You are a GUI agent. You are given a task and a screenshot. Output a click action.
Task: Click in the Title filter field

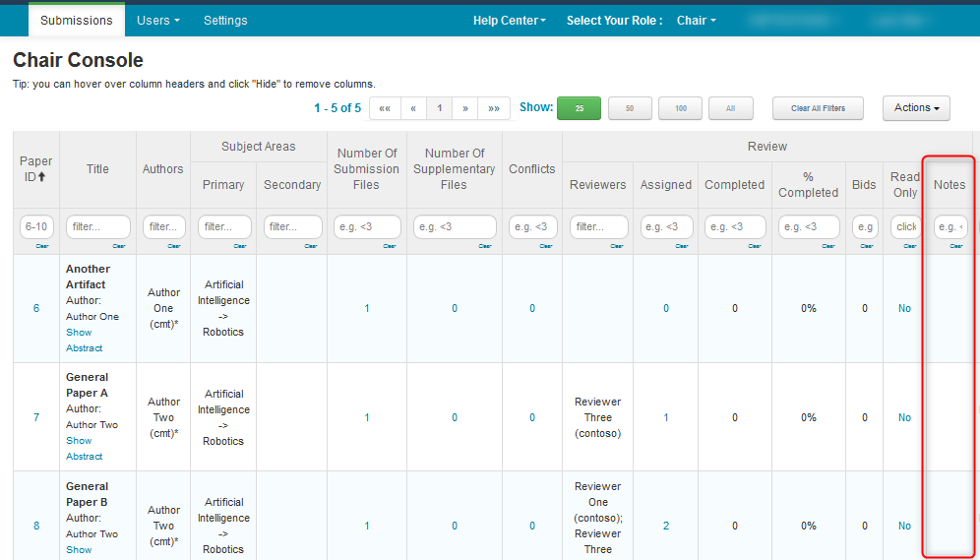(x=97, y=227)
